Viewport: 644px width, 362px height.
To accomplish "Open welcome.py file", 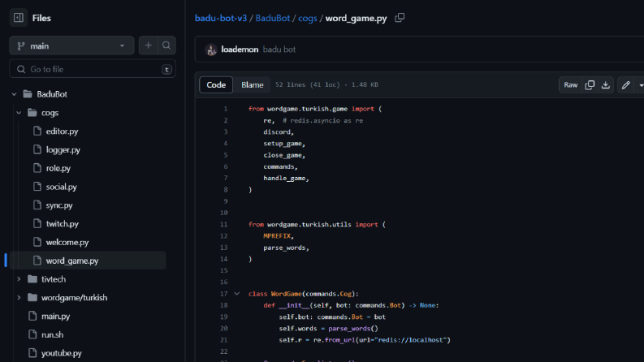I will coord(67,242).
